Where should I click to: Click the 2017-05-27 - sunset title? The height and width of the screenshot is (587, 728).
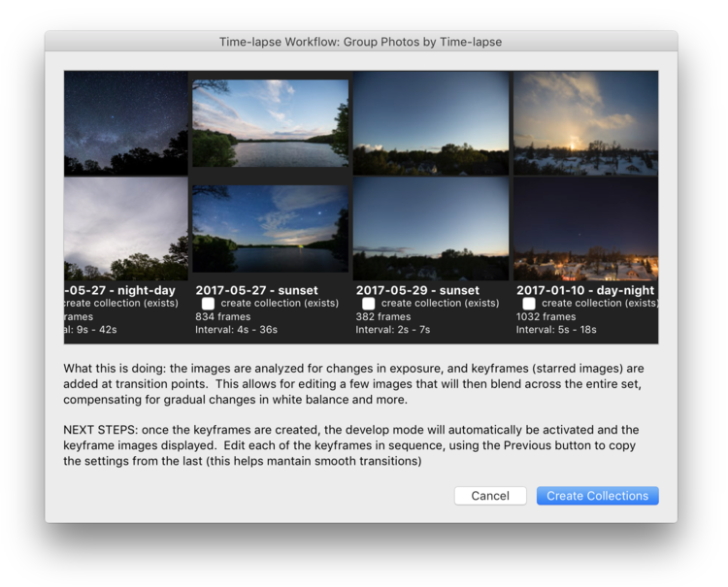(x=257, y=290)
